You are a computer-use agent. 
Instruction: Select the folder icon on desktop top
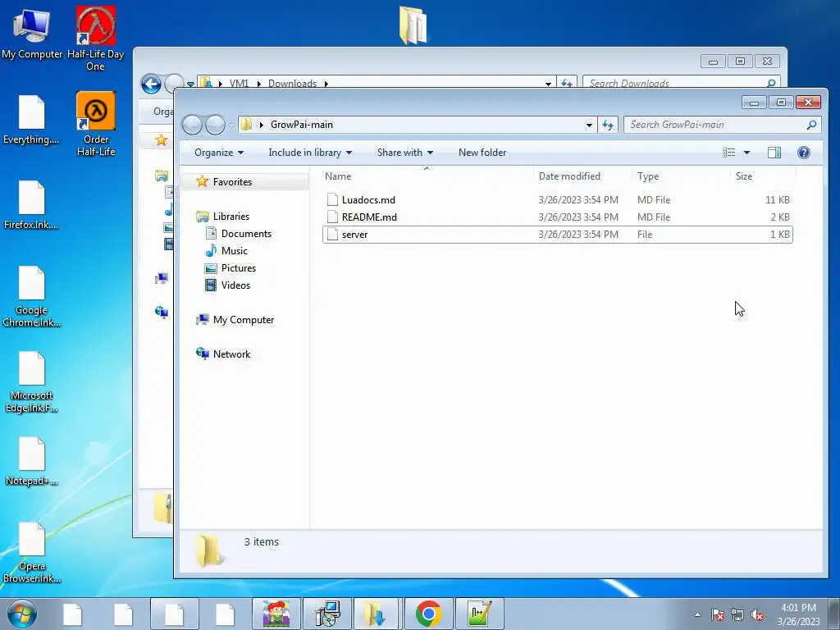tap(413, 24)
